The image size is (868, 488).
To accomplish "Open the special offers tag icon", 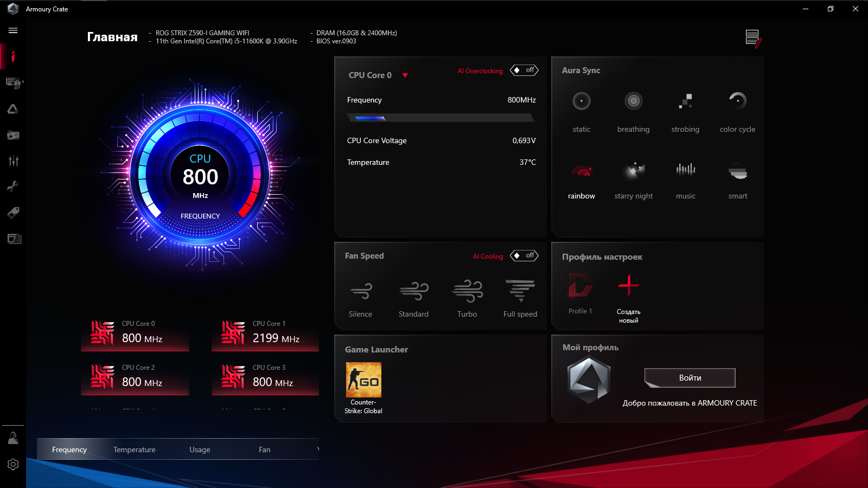I will 13,212.
